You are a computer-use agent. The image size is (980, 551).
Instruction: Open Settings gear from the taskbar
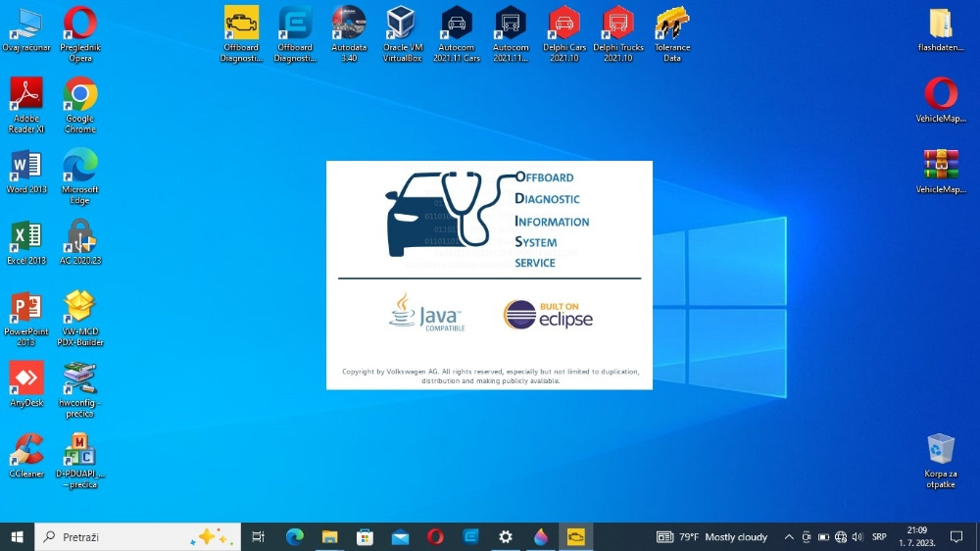click(x=505, y=536)
